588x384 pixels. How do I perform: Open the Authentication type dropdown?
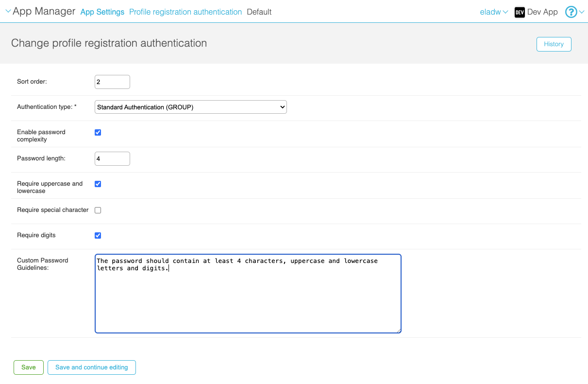(x=191, y=107)
